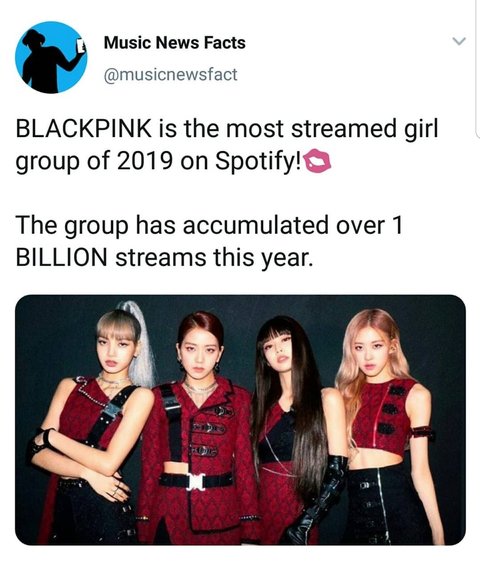Image resolution: width=480 pixels, height=561 pixels.
Task: Open the attached group photo
Action: point(240,420)
